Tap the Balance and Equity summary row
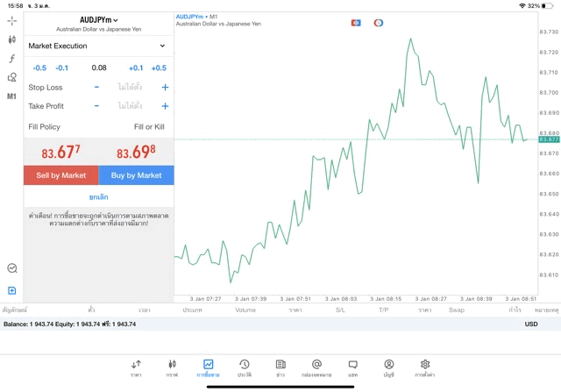This screenshot has height=392, width=561. click(280, 324)
